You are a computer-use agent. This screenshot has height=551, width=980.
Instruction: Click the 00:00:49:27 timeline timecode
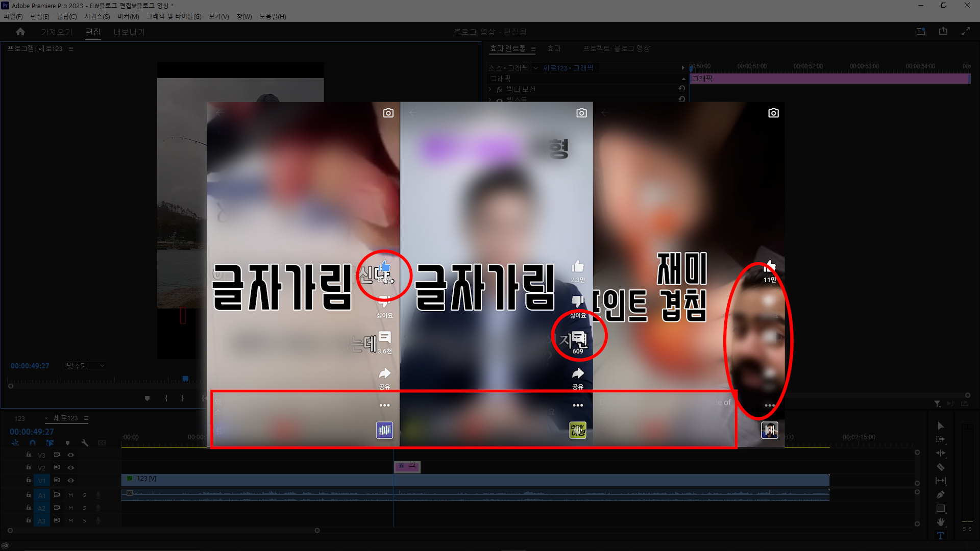(x=32, y=432)
